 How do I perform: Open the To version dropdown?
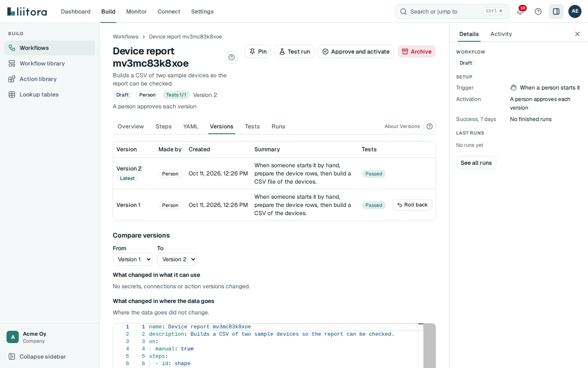click(x=177, y=259)
